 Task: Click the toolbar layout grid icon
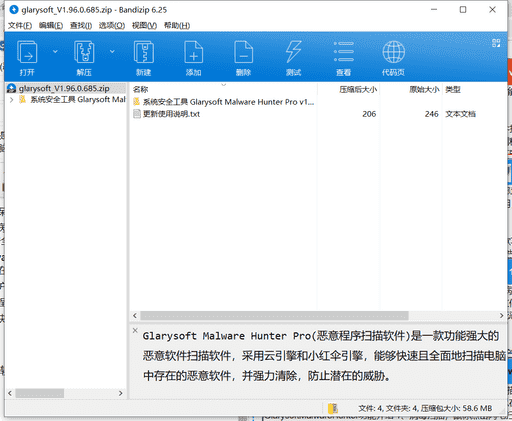coord(496,43)
